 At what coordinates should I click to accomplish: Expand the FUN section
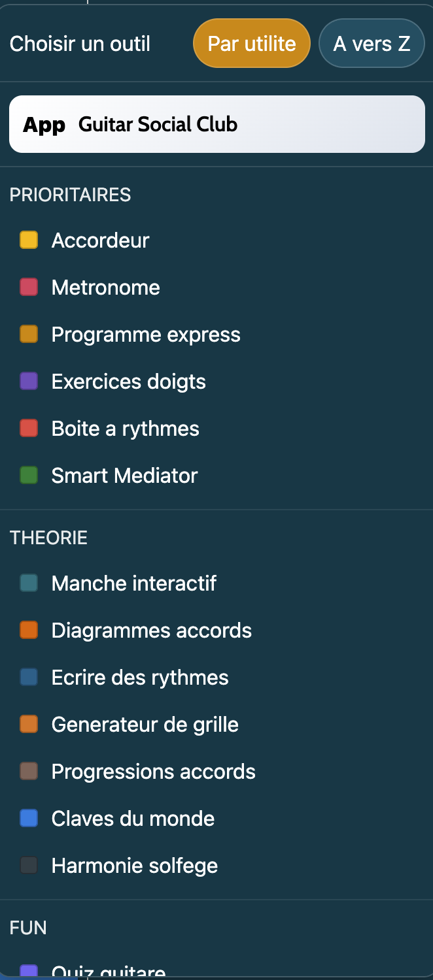coord(28,928)
